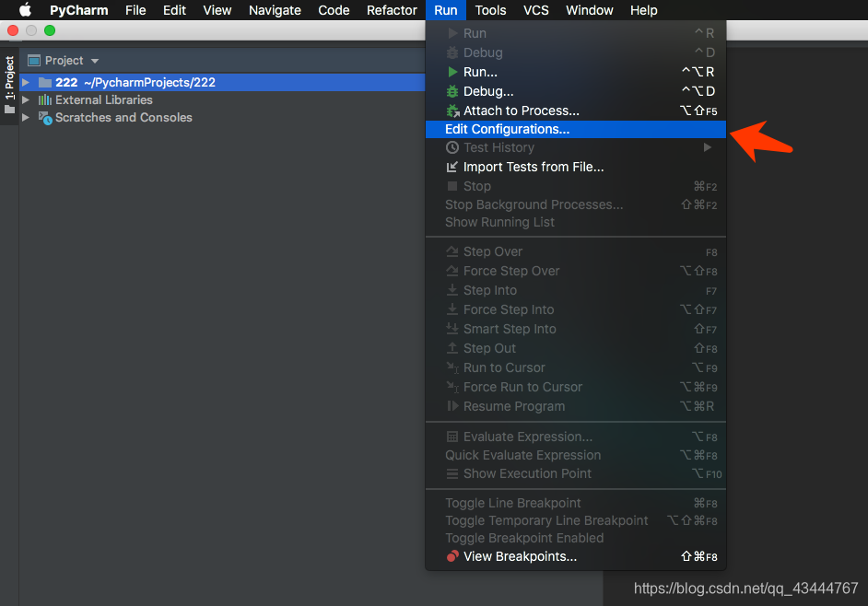This screenshot has width=868, height=606.
Task: Click the green window zoom button
Action: click(50, 30)
